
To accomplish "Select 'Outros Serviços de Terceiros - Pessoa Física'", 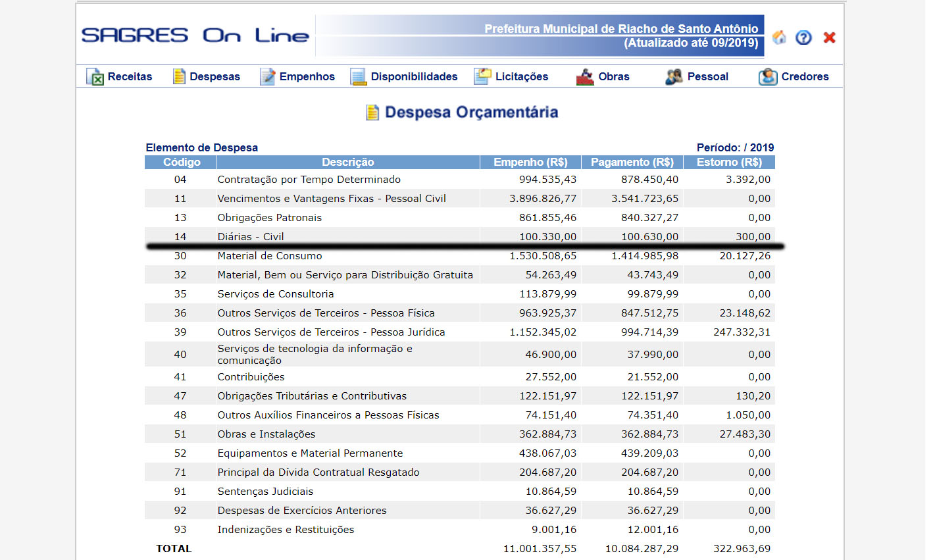I will 326,313.
